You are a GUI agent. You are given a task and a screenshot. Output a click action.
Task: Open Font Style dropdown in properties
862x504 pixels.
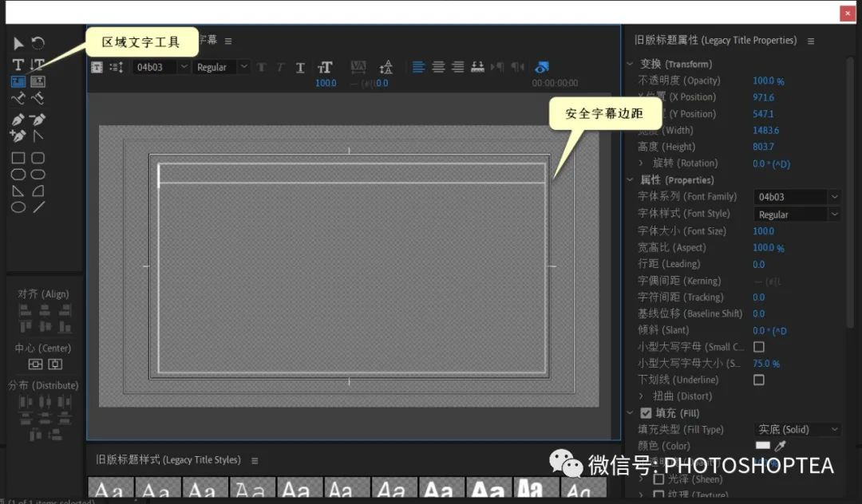tap(797, 214)
